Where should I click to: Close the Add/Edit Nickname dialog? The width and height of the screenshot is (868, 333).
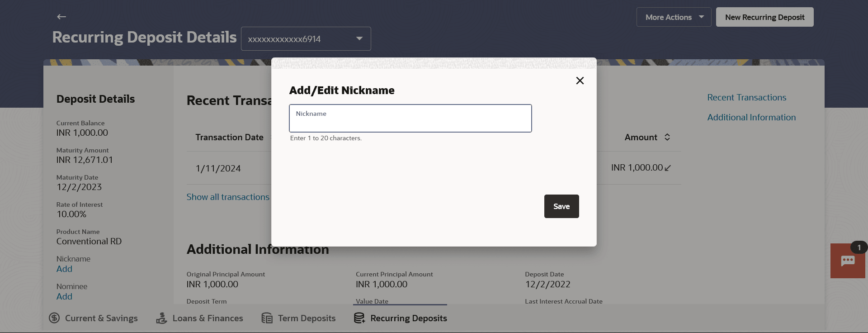580,81
